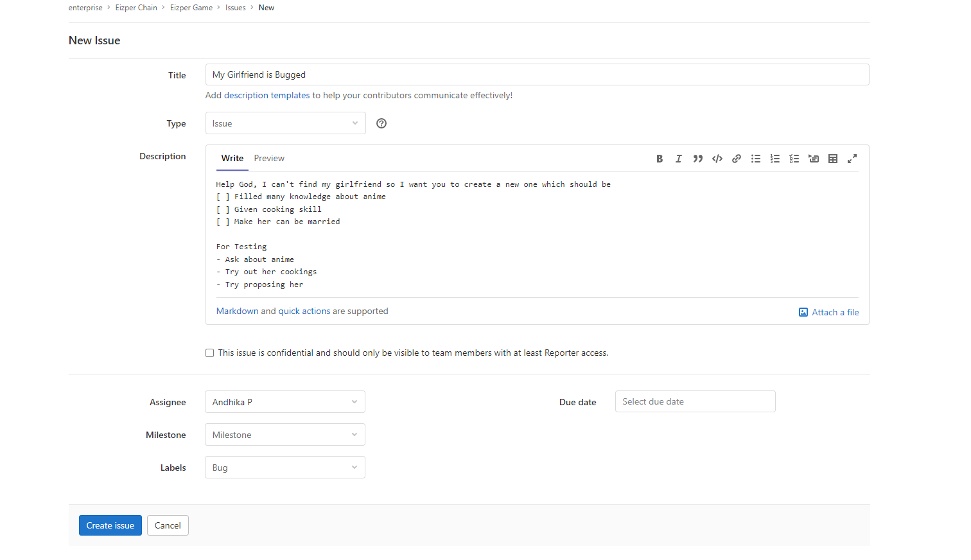This screenshot has height=560, width=971.
Task: Switch to the Preview tab
Action: tap(268, 158)
